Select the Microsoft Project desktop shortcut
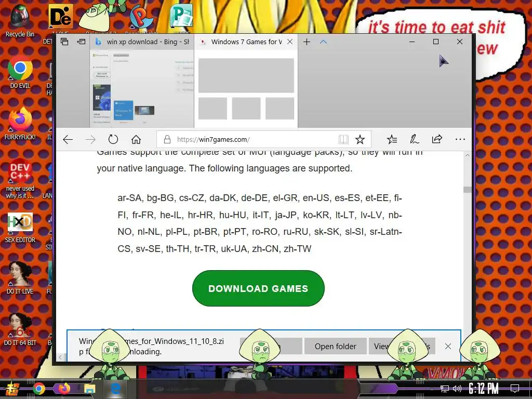The width and height of the screenshot is (532, 399). point(181,15)
